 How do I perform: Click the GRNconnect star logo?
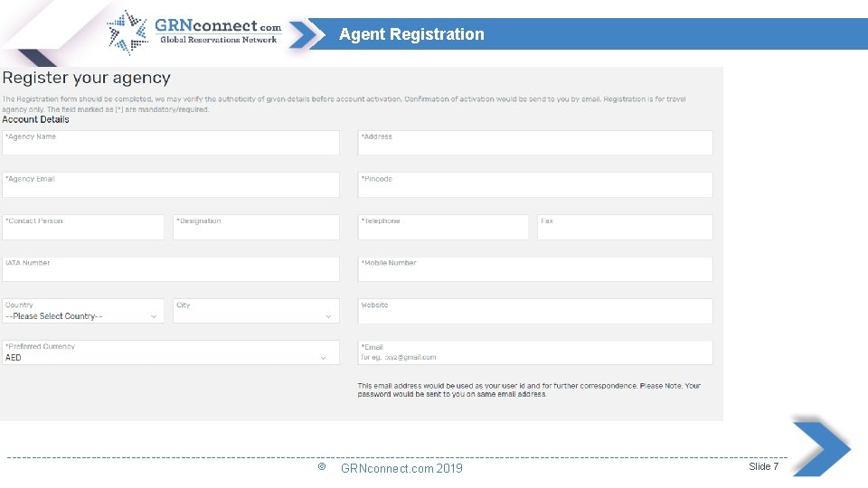pyautogui.click(x=127, y=33)
